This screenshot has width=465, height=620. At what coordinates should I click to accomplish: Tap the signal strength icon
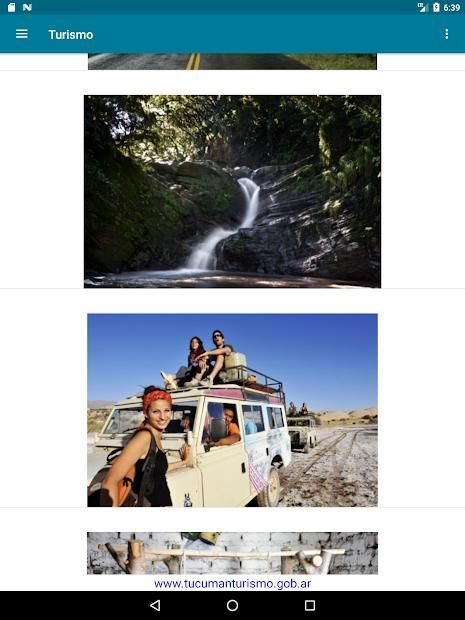point(423,7)
